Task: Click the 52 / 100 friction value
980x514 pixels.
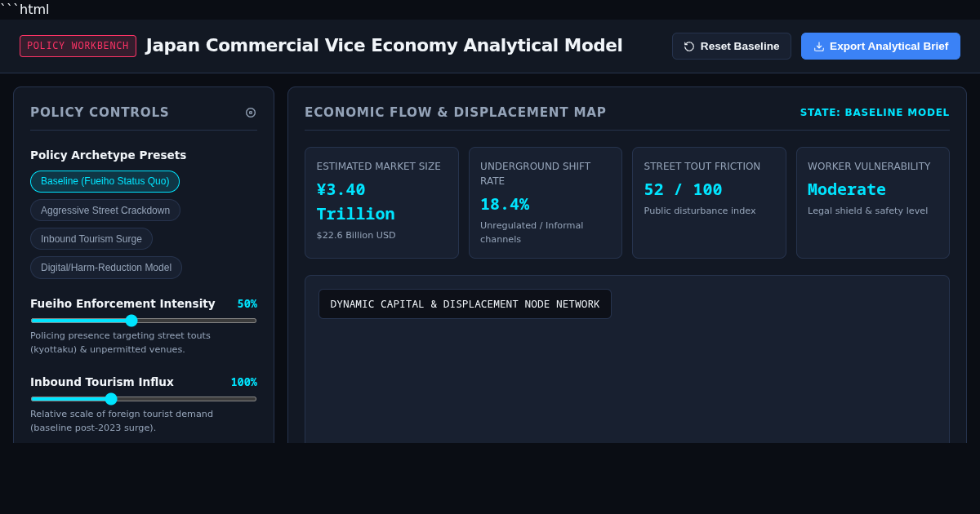Action: pyautogui.click(x=683, y=190)
